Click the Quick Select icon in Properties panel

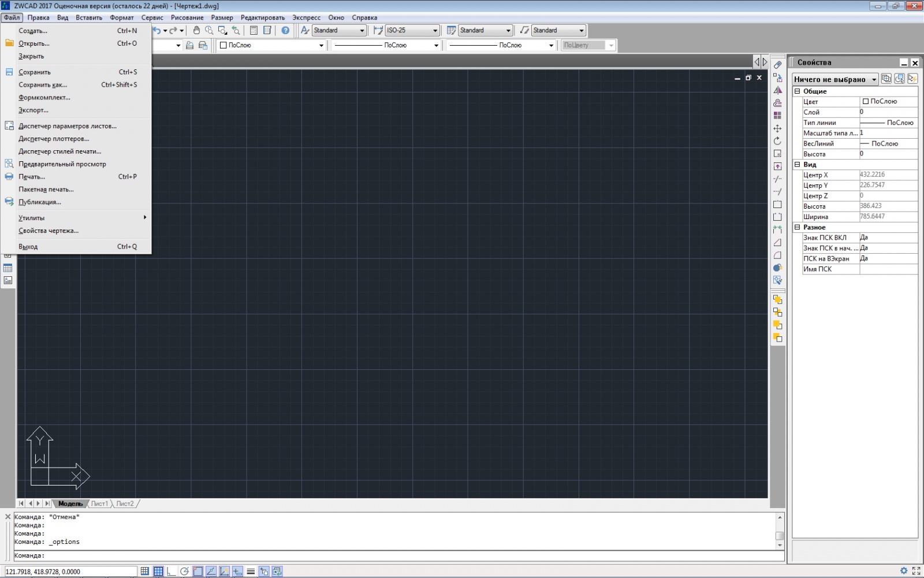click(x=913, y=79)
